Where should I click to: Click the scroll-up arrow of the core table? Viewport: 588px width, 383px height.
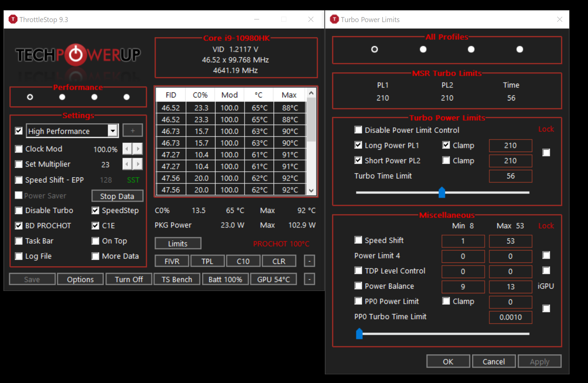pyautogui.click(x=311, y=93)
